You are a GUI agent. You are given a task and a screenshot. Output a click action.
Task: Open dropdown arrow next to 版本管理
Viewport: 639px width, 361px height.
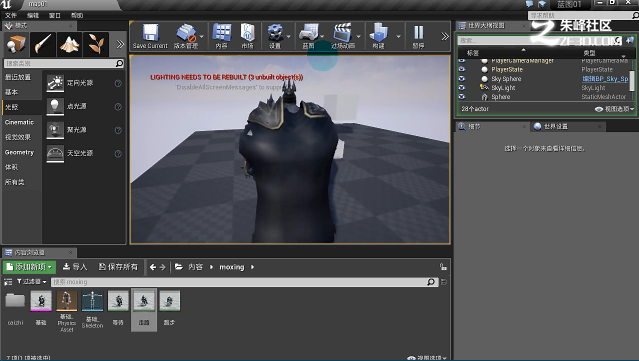(x=202, y=37)
